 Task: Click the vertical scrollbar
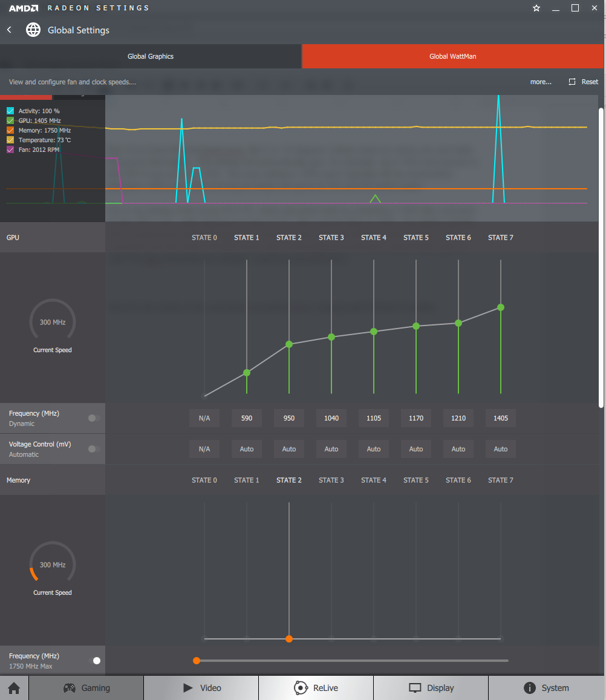tap(601, 258)
